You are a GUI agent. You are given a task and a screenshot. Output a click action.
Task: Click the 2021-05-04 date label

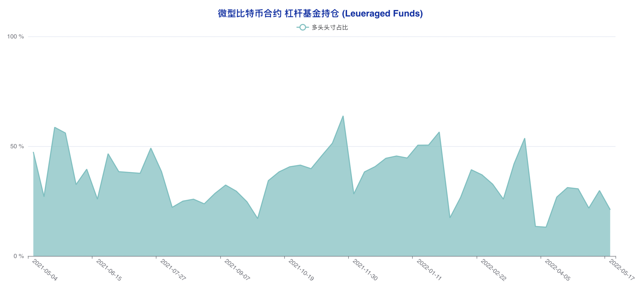(x=45, y=270)
